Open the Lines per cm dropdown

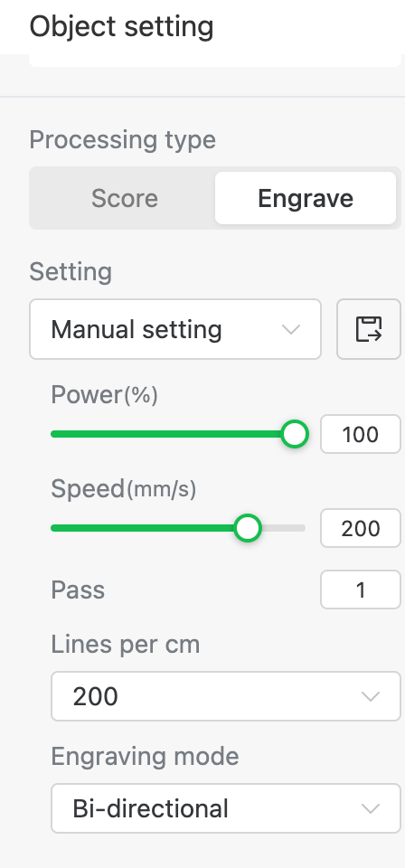[x=226, y=696]
